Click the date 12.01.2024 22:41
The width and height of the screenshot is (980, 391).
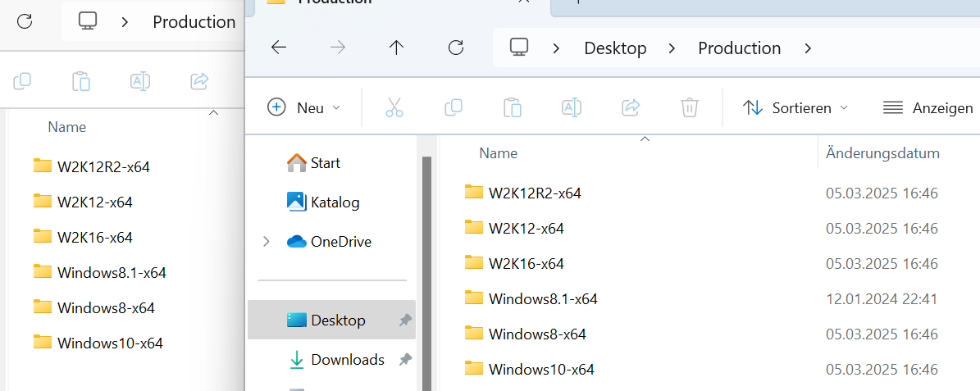tap(882, 299)
